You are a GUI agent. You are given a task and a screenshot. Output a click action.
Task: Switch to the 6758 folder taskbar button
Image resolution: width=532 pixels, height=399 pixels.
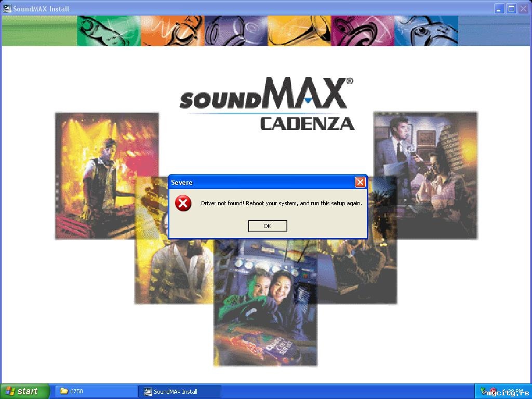[96, 391]
